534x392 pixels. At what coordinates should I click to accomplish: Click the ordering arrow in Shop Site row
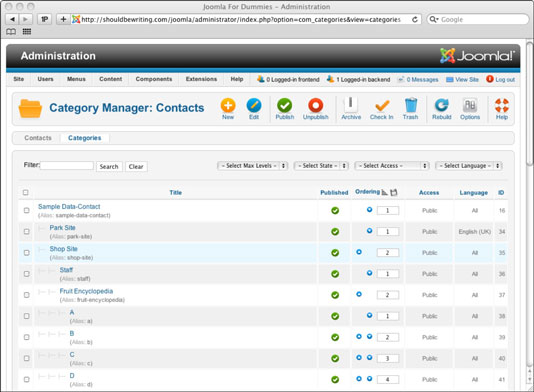[x=359, y=252]
